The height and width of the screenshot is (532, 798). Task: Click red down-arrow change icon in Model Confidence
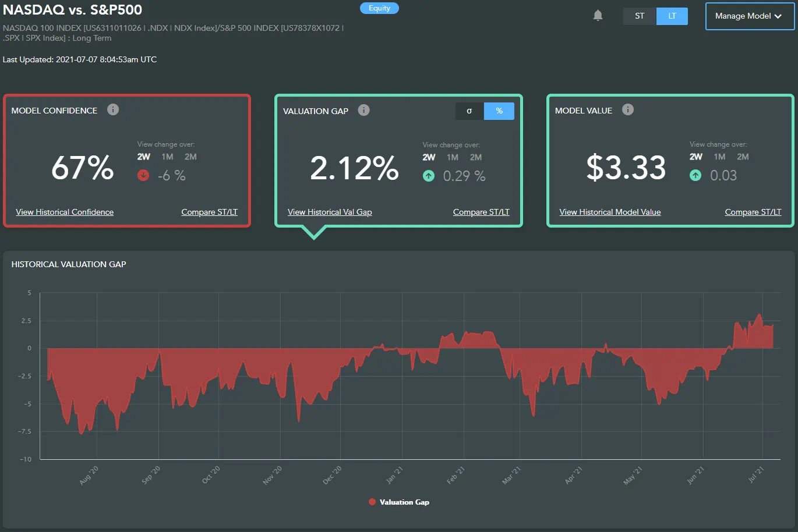click(143, 175)
